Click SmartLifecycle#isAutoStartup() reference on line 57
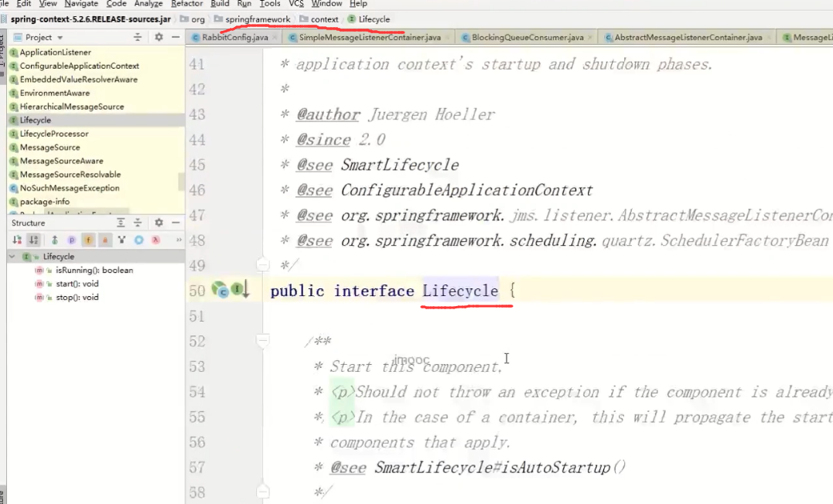 500,468
